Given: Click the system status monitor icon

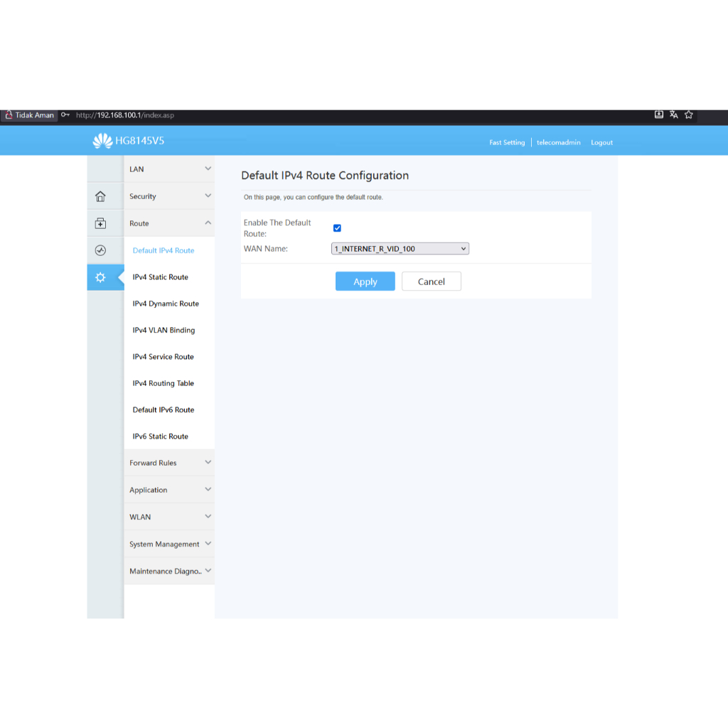Looking at the screenshot, I should click(x=100, y=250).
